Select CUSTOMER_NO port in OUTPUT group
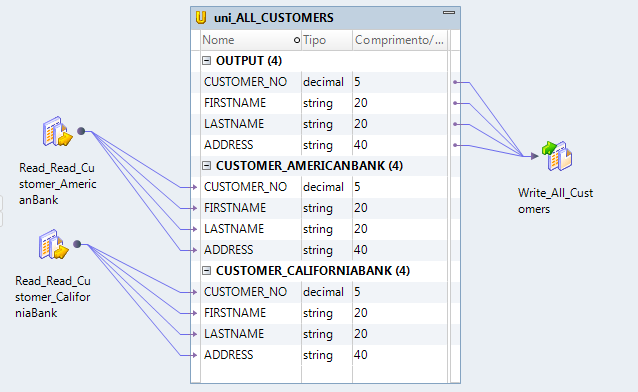This screenshot has height=392, width=638. pyautogui.click(x=245, y=82)
